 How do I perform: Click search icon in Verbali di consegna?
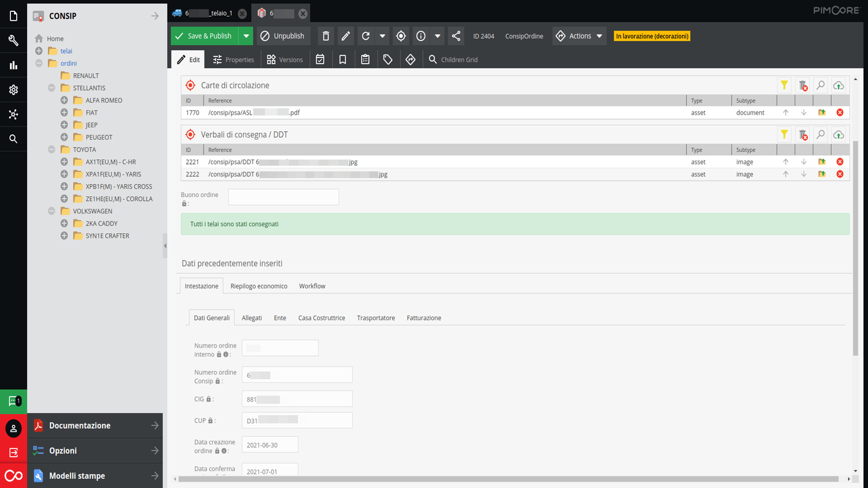point(821,134)
